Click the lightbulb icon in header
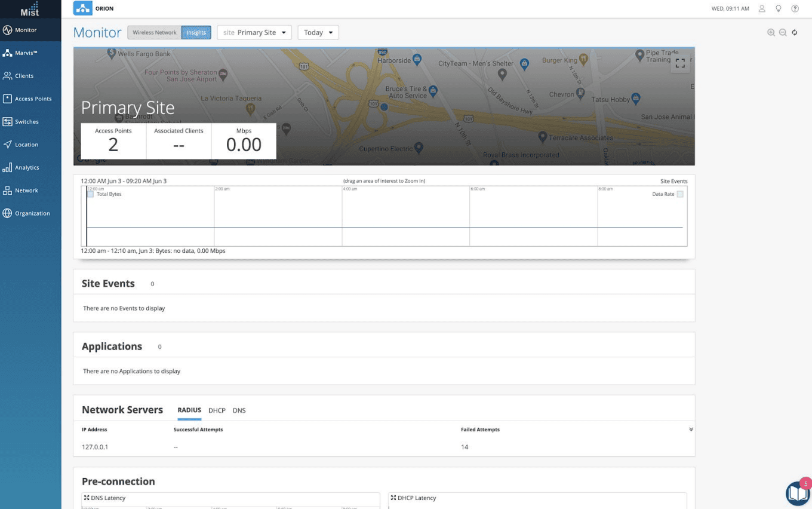This screenshot has height=509, width=812. point(778,9)
